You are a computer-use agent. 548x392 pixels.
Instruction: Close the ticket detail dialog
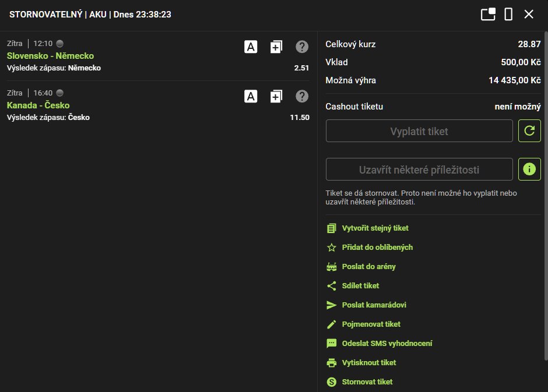click(529, 15)
